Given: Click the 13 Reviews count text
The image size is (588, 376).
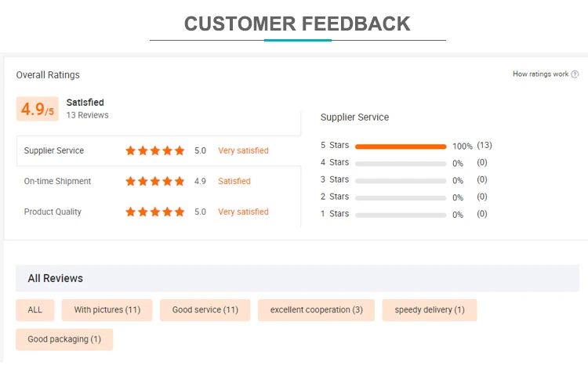Looking at the screenshot, I should pyautogui.click(x=87, y=115).
